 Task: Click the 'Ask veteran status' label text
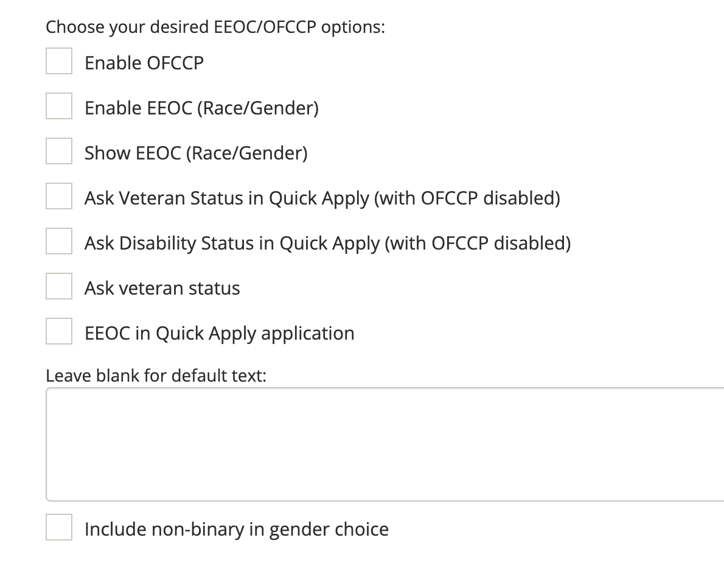click(162, 288)
